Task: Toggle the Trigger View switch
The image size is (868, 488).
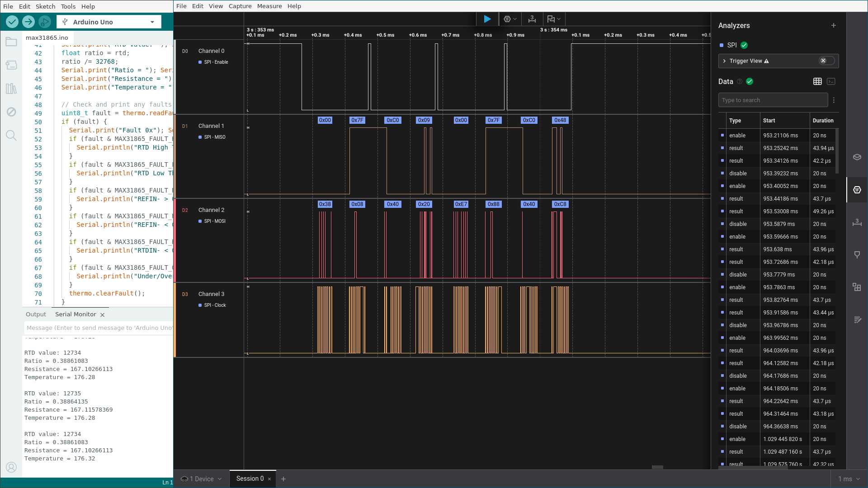Action: pyautogui.click(x=826, y=61)
